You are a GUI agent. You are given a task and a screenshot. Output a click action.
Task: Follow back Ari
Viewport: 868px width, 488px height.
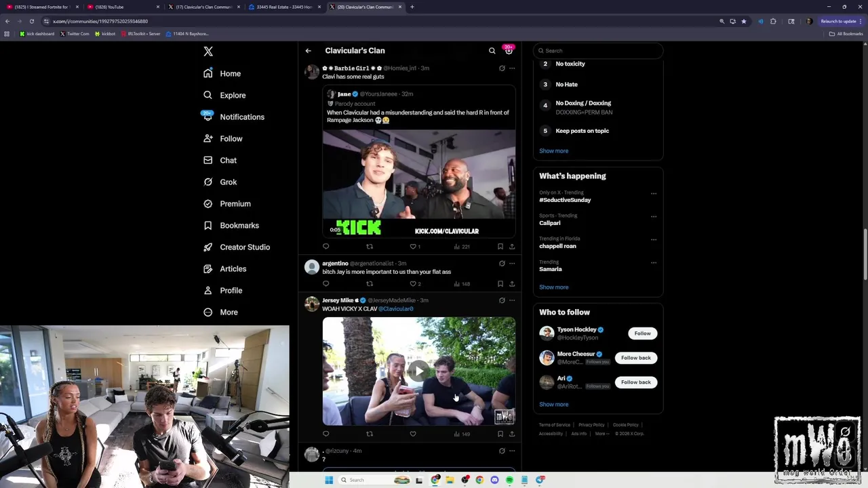pyautogui.click(x=635, y=382)
